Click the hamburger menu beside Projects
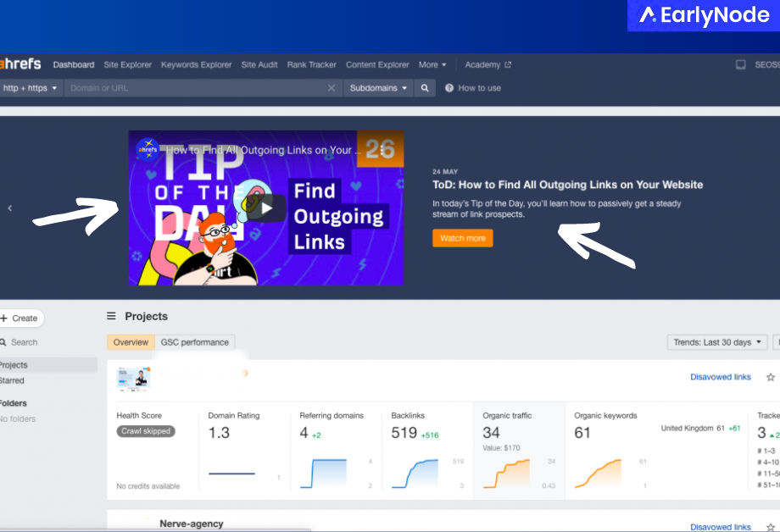The height and width of the screenshot is (532, 780). click(111, 316)
